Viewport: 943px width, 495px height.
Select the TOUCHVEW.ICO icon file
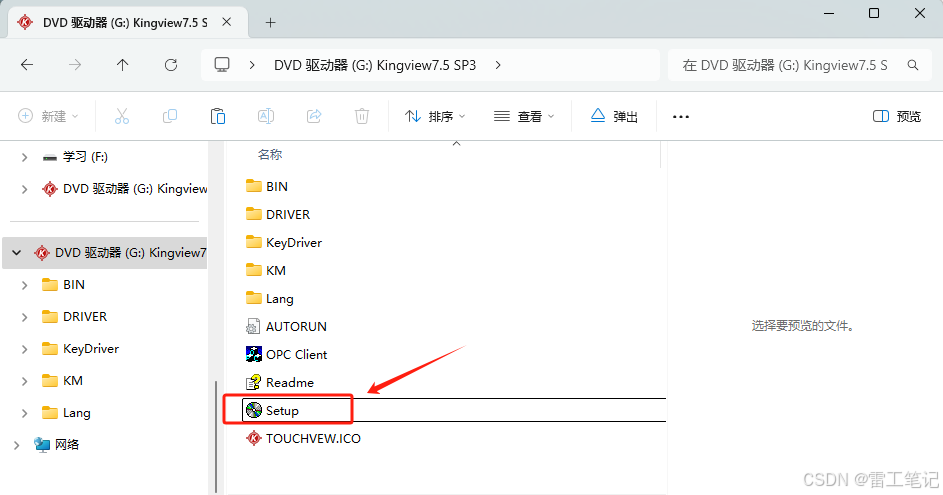point(303,438)
